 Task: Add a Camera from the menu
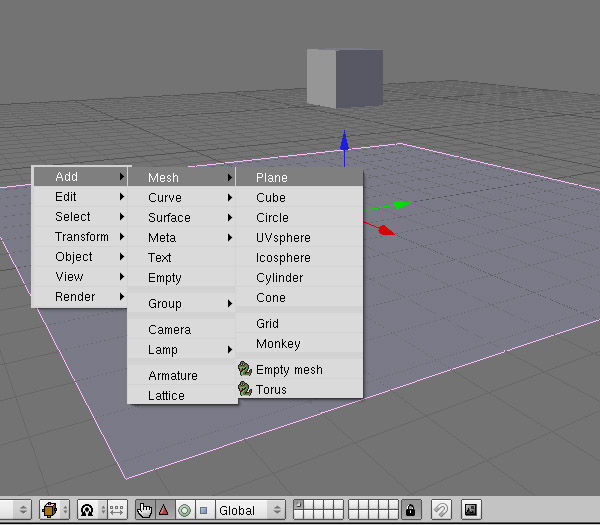pyautogui.click(x=181, y=329)
